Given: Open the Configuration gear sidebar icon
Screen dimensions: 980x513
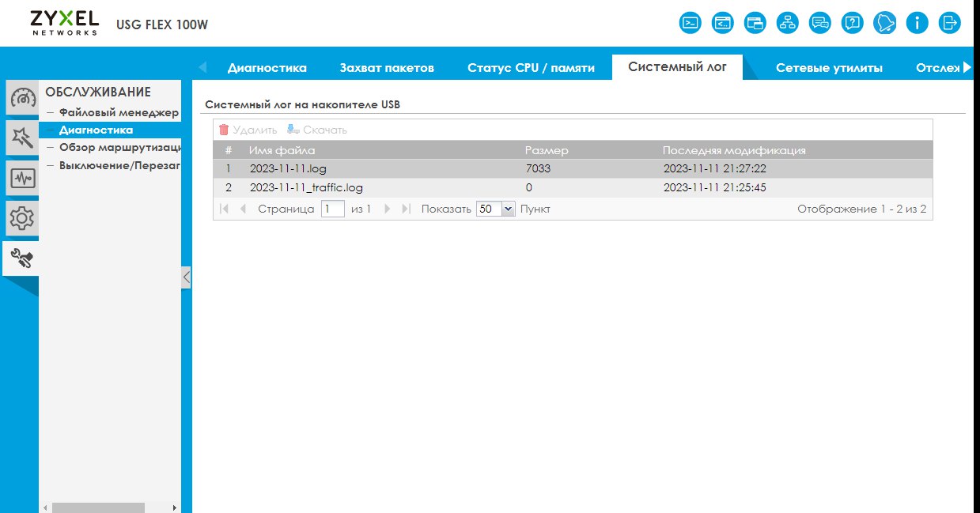Looking at the screenshot, I should tap(22, 217).
